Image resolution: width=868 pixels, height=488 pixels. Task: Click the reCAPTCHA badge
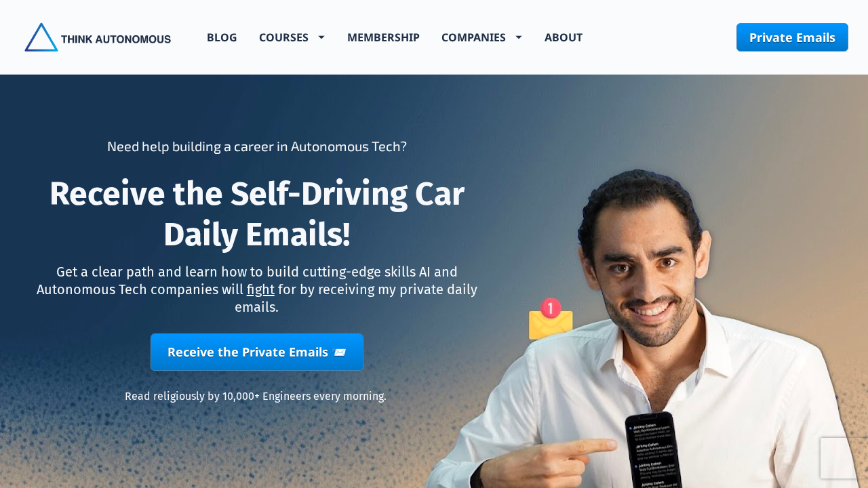[x=844, y=458]
